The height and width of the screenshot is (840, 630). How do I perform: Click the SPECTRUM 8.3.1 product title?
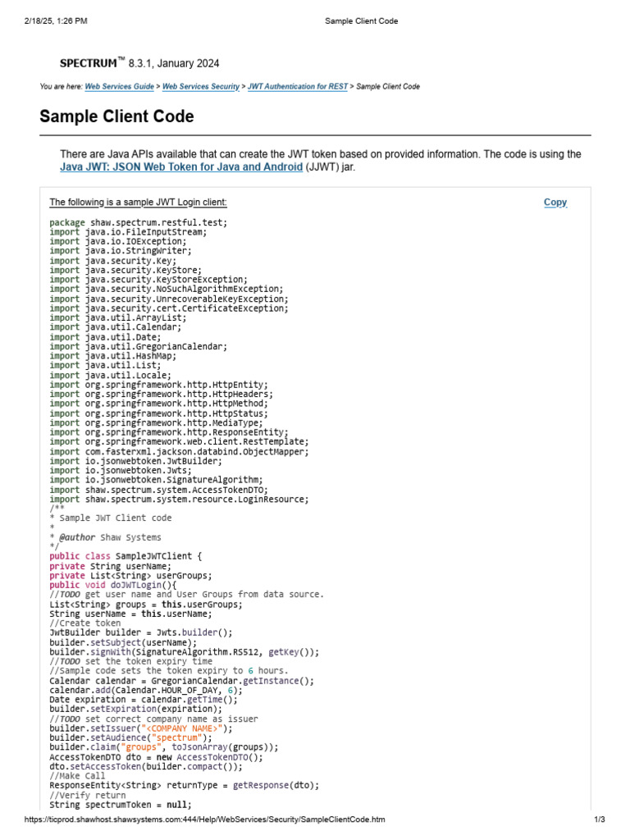pyautogui.click(x=139, y=63)
